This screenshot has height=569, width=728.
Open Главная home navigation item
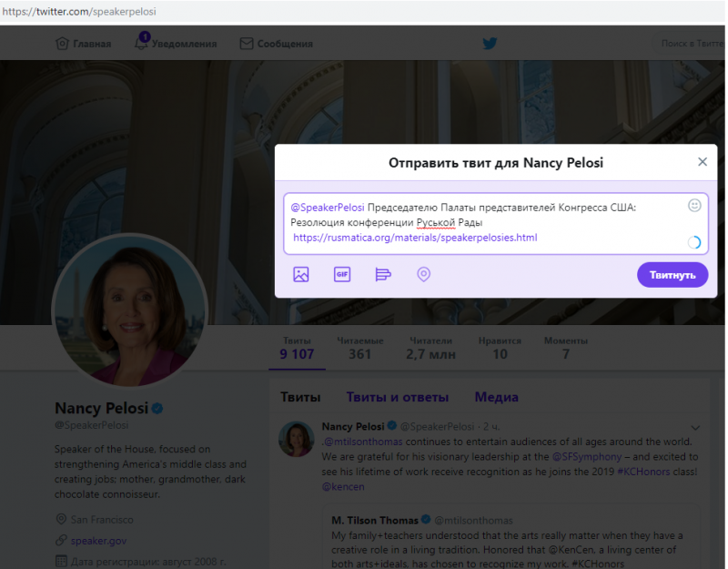[x=84, y=44]
